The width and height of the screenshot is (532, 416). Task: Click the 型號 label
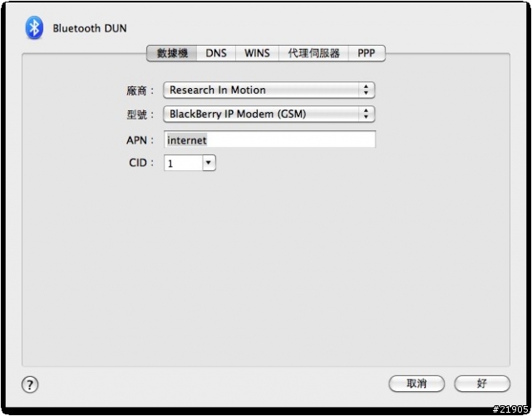point(140,115)
